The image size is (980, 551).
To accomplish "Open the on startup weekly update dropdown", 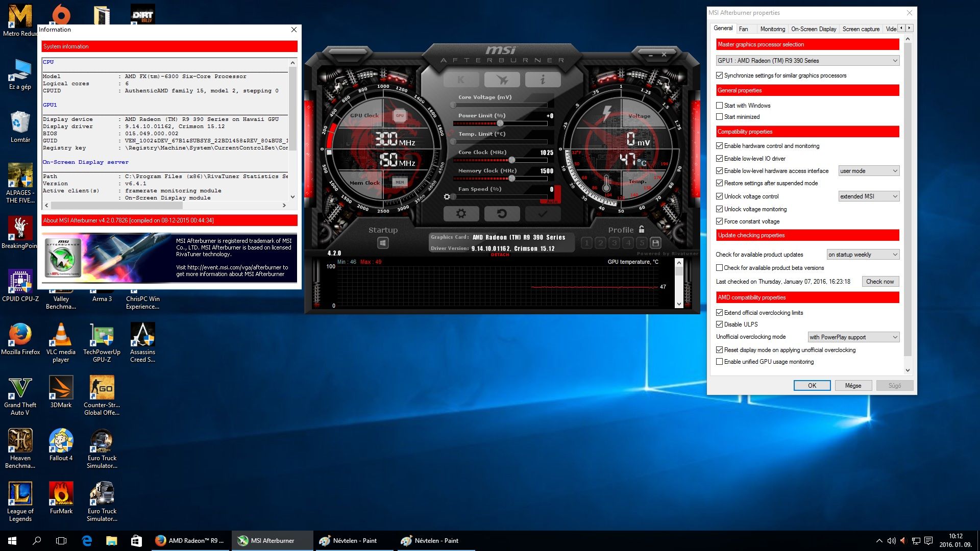I will tap(863, 255).
